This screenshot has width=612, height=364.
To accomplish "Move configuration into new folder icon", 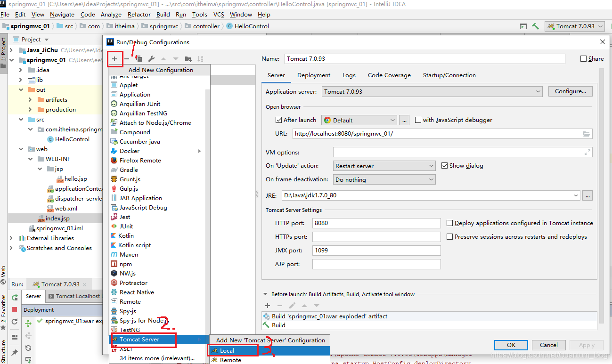I will coord(188,59).
